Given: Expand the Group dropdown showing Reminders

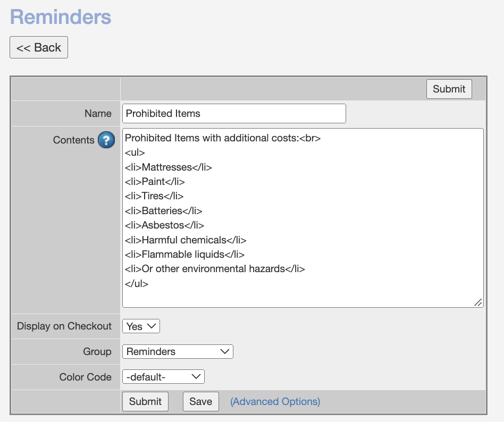Looking at the screenshot, I should 178,352.
